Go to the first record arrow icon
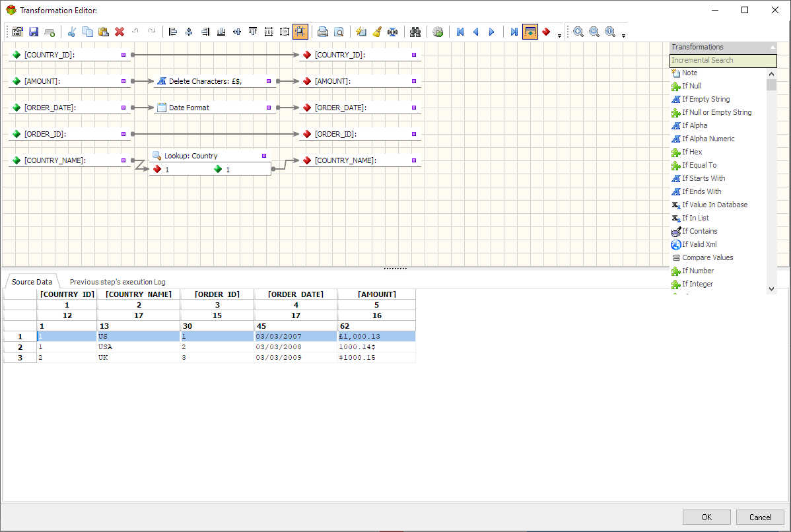The height and width of the screenshot is (532, 791). click(x=460, y=32)
